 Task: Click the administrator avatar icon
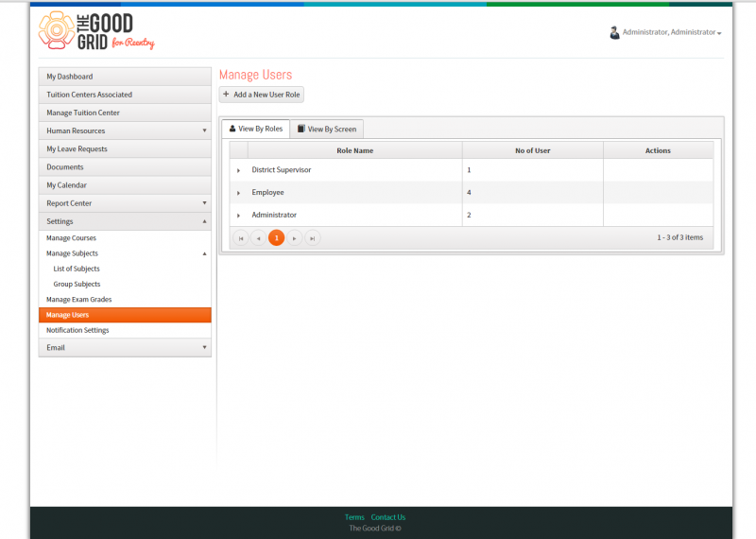click(614, 32)
